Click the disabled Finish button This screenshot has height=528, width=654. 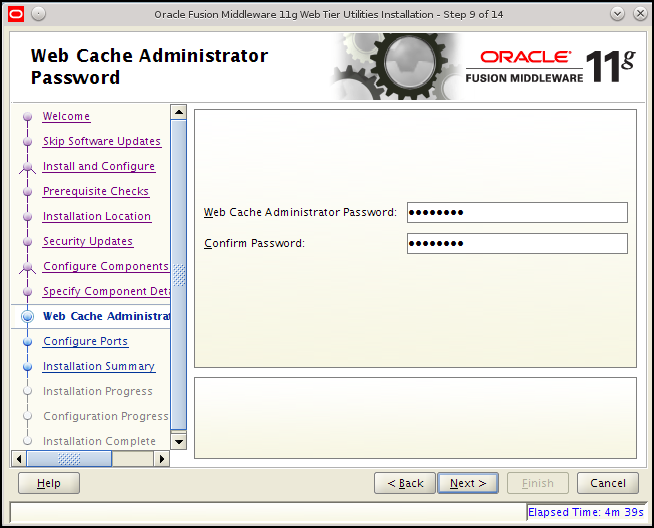coord(538,483)
